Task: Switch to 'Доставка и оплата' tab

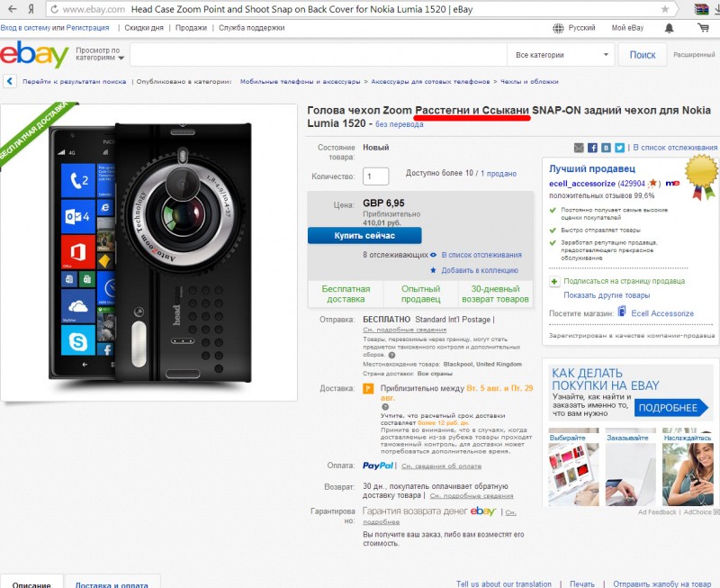Action: pos(112,583)
